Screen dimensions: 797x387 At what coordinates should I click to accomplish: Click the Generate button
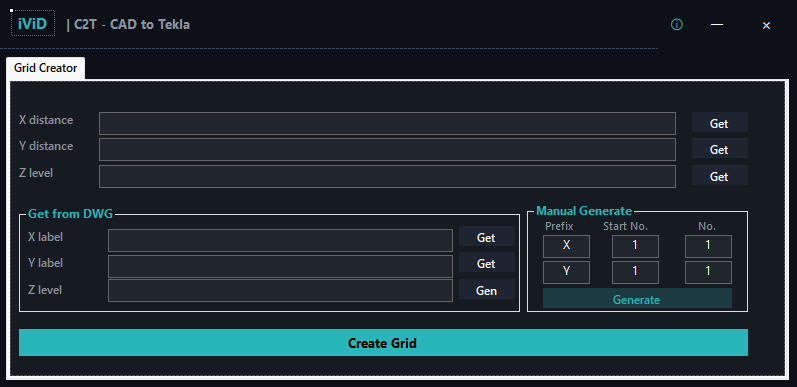click(x=637, y=299)
